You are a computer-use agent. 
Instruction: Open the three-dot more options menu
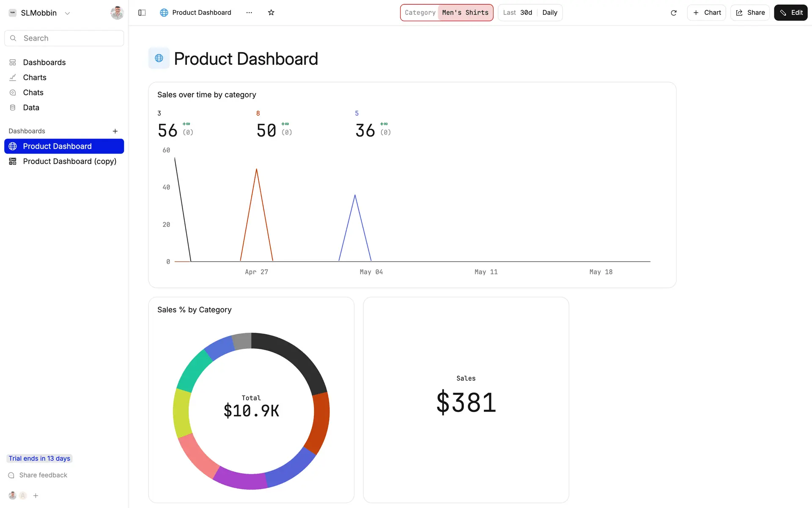click(x=249, y=13)
